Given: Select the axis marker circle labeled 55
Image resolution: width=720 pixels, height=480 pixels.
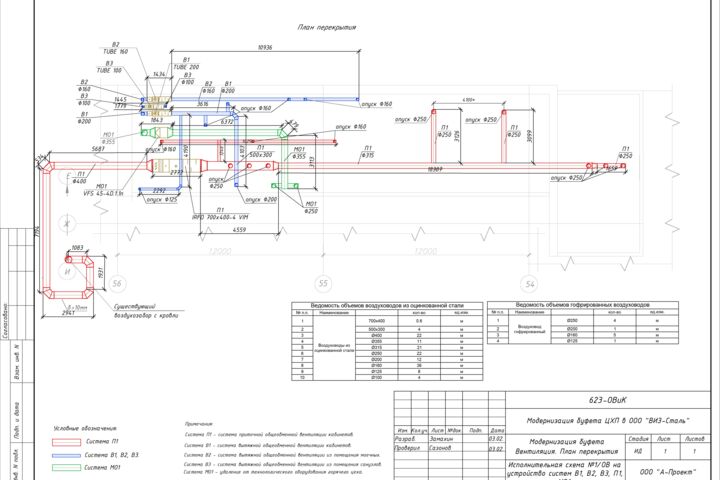Looking at the screenshot, I should 323,283.
